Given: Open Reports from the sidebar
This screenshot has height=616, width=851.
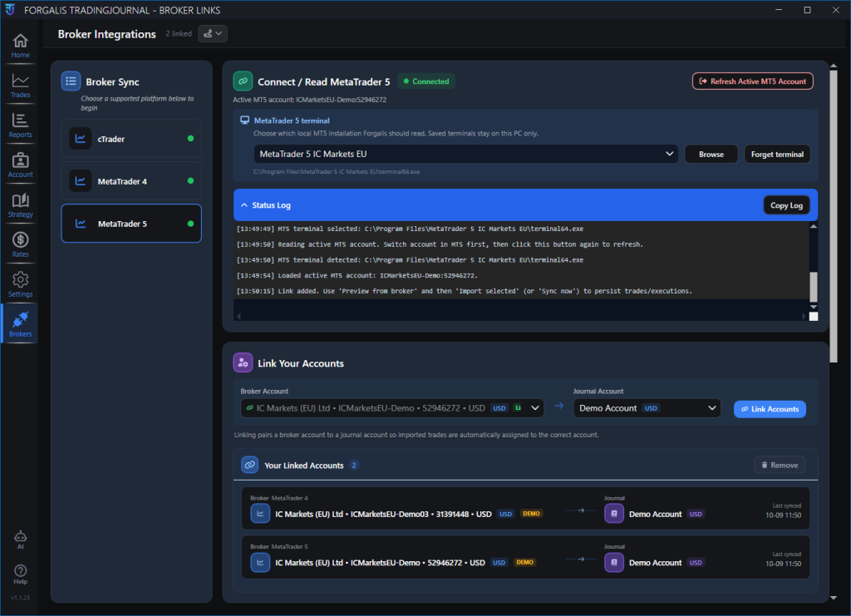Looking at the screenshot, I should pyautogui.click(x=20, y=126).
